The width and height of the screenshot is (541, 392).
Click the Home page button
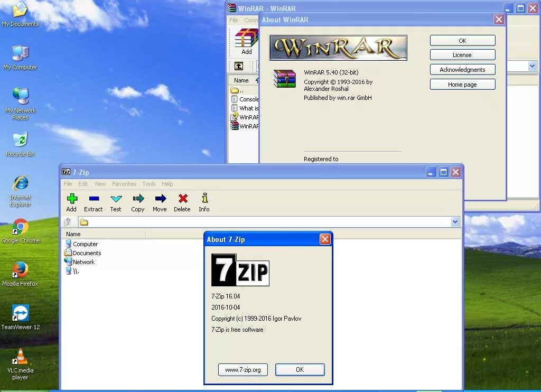[462, 84]
